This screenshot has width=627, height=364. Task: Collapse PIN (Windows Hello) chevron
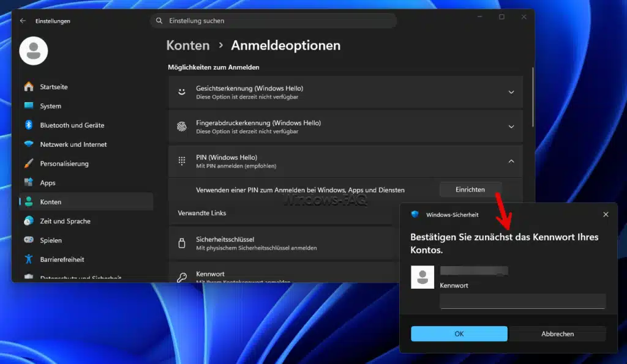click(511, 162)
